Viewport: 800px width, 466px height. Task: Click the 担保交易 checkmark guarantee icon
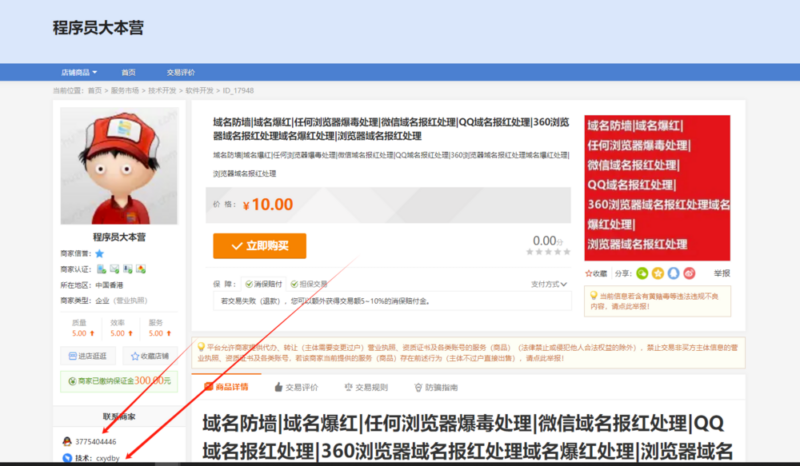pos(294,284)
